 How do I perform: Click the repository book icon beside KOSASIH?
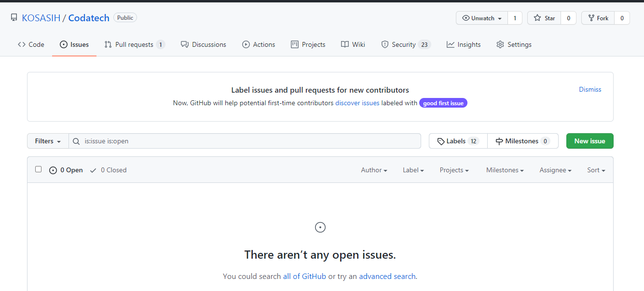(14, 18)
